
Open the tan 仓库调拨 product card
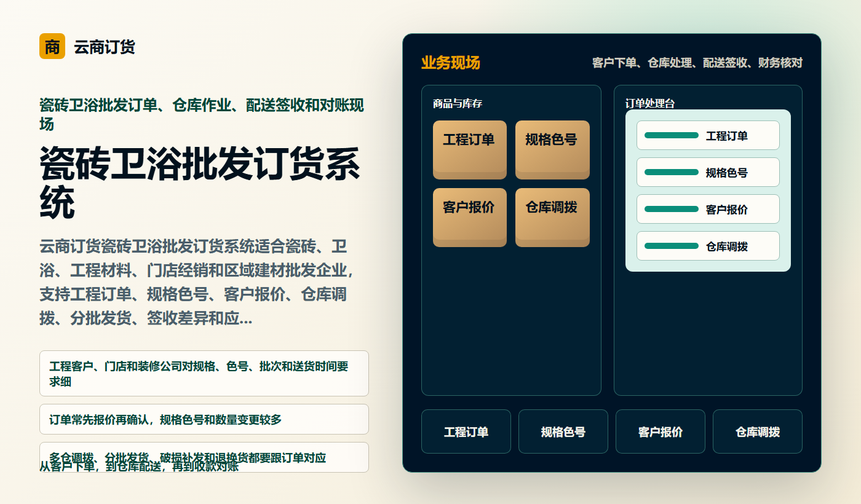tap(552, 218)
